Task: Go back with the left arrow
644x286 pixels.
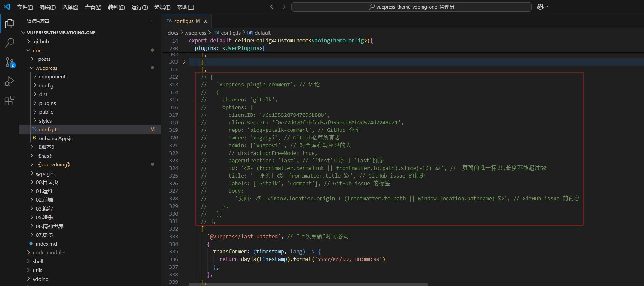Action: pyautogui.click(x=273, y=7)
